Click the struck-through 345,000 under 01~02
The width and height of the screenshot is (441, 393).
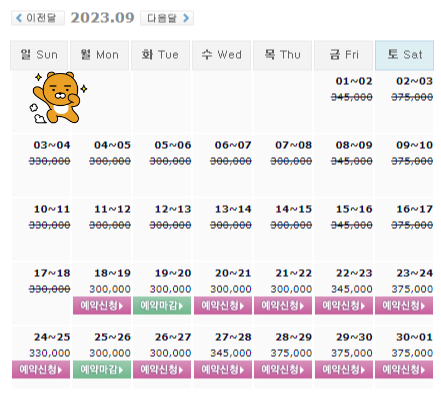click(x=352, y=97)
